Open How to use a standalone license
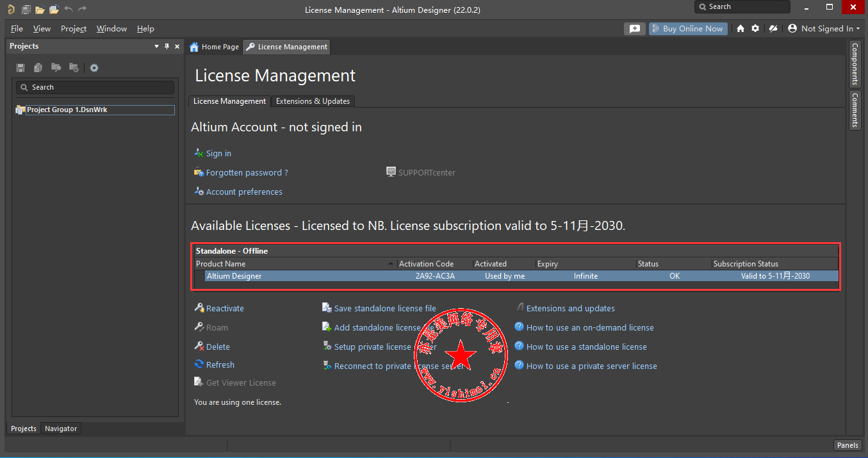868x458 pixels. point(586,347)
